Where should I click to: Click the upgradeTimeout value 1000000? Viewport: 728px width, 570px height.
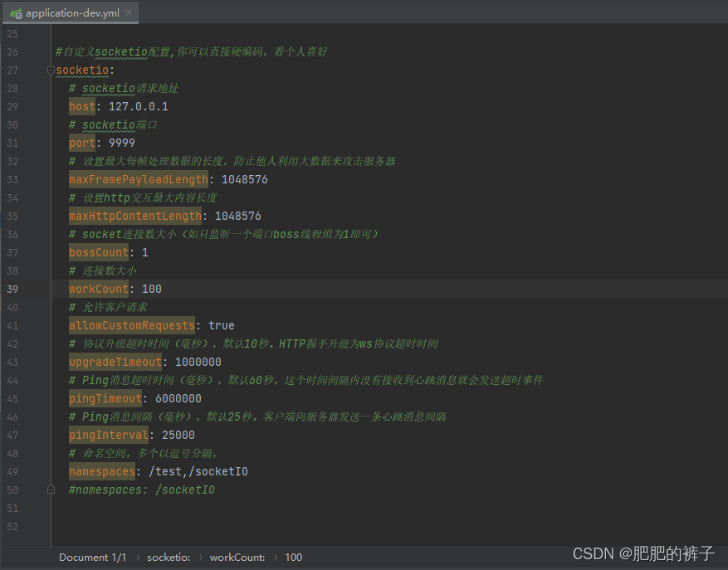198,362
